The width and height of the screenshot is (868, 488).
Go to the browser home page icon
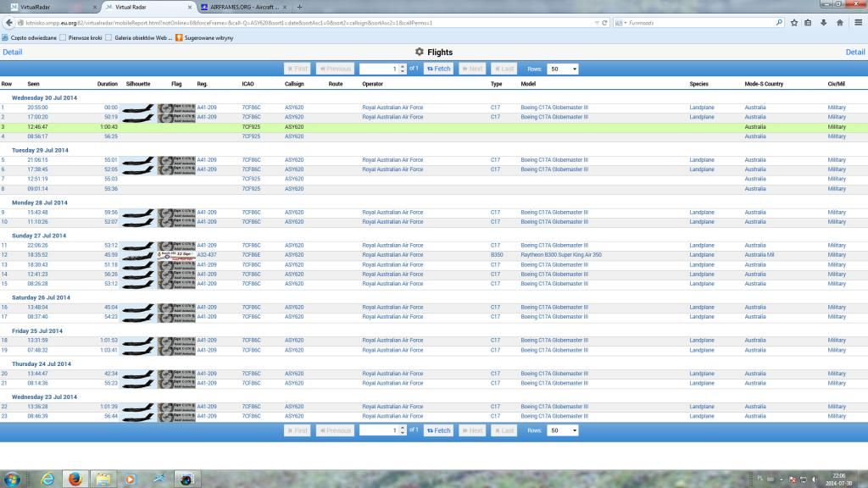tap(839, 23)
